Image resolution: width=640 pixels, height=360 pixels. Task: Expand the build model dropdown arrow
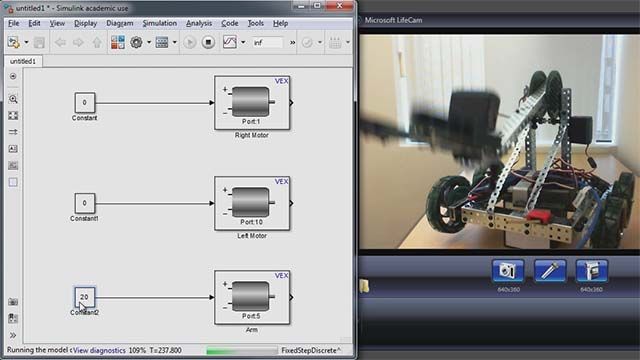pyautogui.click(x=348, y=42)
